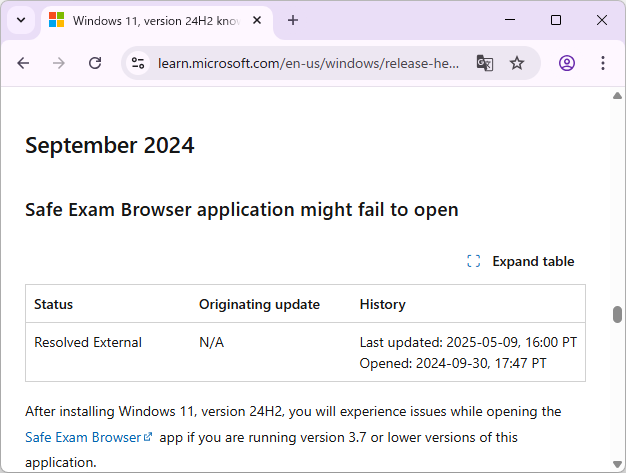626x473 pixels.
Task: Click the vertical scrollbar thumb
Action: 617,314
